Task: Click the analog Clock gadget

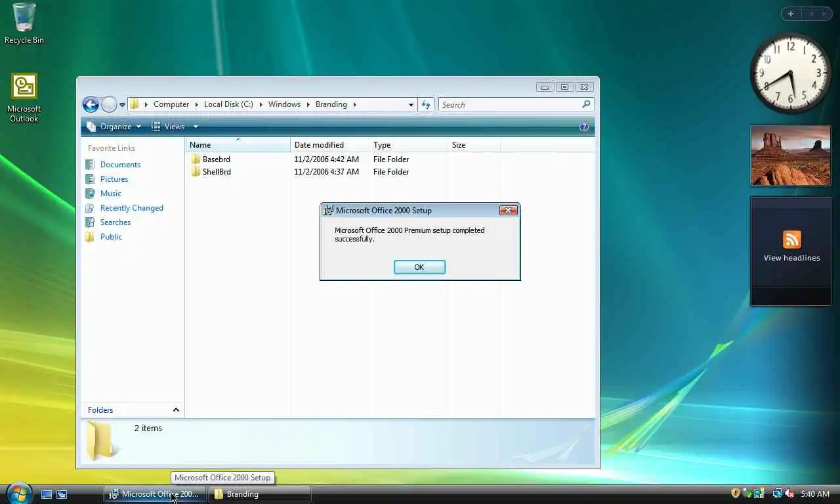Action: (x=790, y=73)
